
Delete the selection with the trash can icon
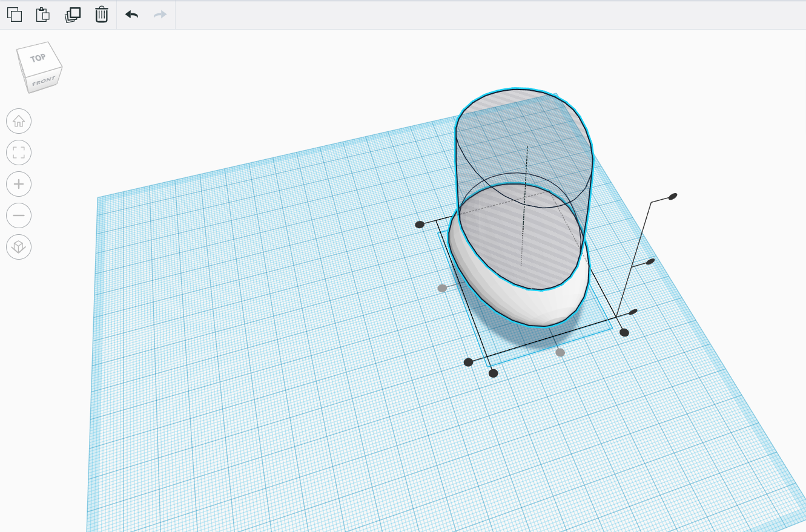[102, 15]
